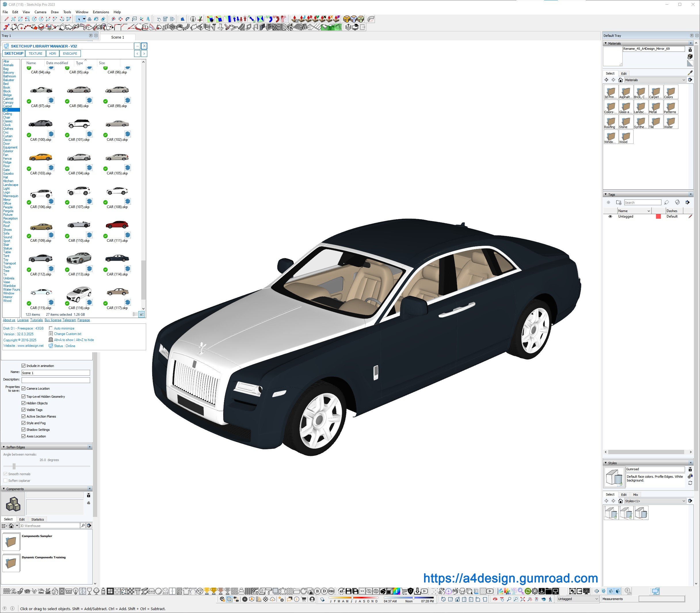Enable the Auto minimize checkbox

point(51,328)
